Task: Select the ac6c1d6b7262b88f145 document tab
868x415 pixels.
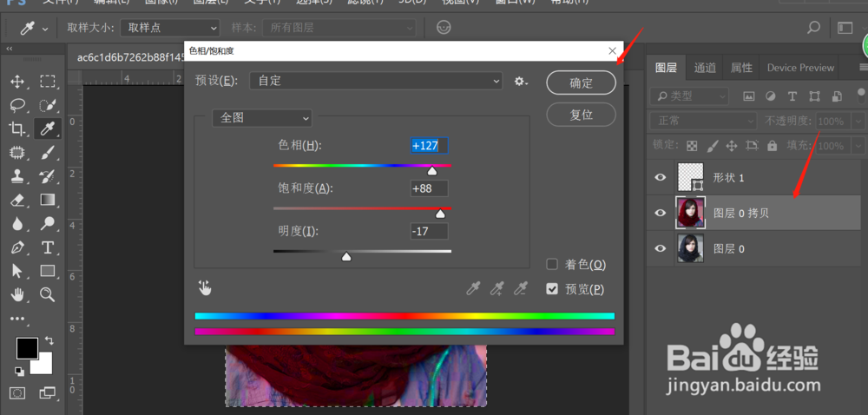Action: [131, 57]
